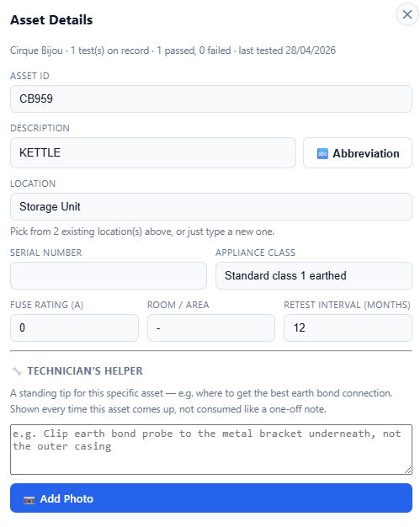Image resolution: width=420 pixels, height=527 pixels.
Task: Close the Asset Details dialog
Action: (407, 14)
